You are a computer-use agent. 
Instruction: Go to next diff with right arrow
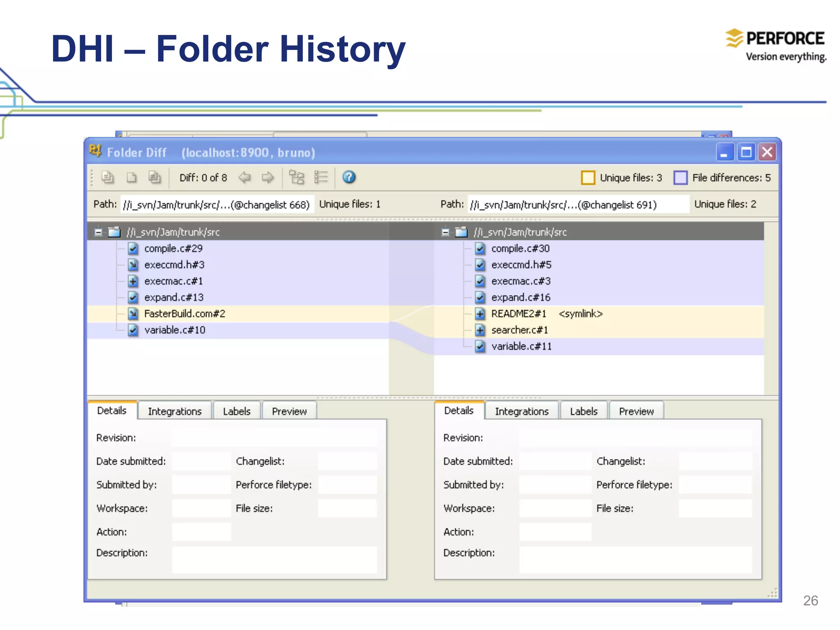coord(268,177)
